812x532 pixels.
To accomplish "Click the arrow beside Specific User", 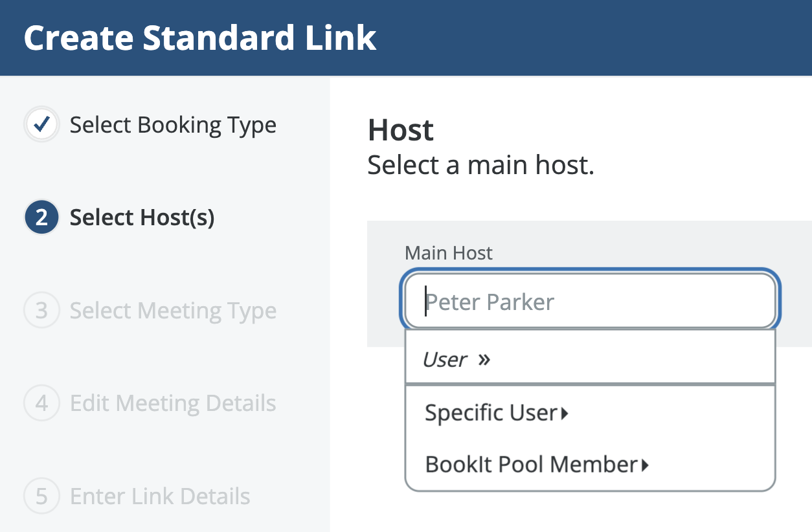I will [x=565, y=413].
